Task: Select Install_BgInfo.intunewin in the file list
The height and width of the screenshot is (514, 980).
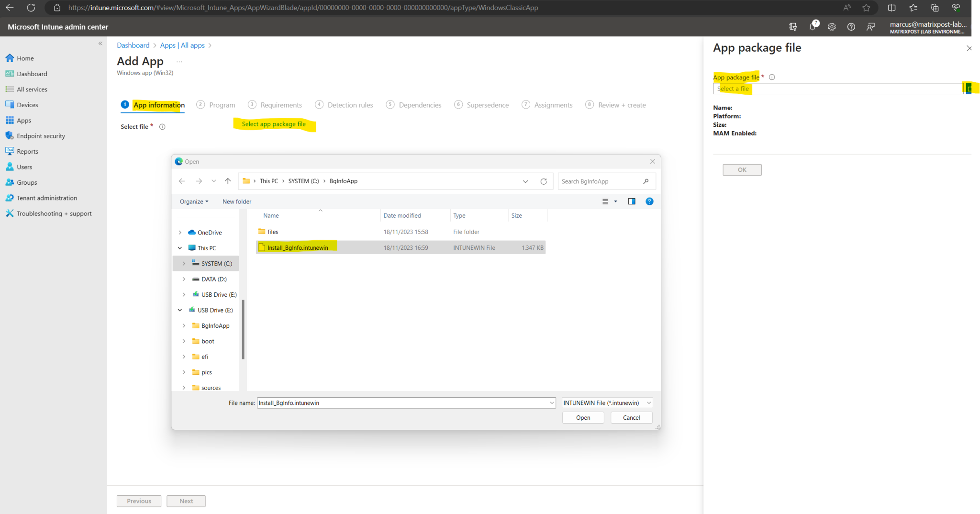Action: coord(298,247)
